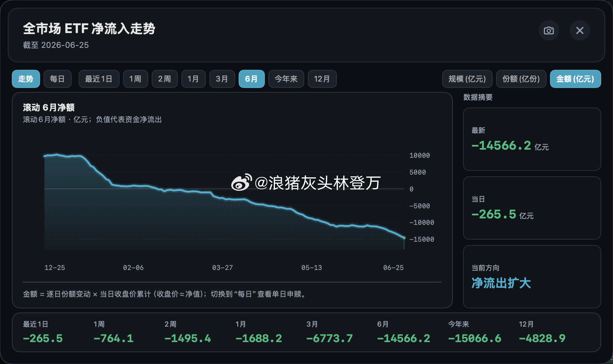Select the 3月 time range
Screen dimensions: 613x364
pyautogui.click(x=222, y=79)
